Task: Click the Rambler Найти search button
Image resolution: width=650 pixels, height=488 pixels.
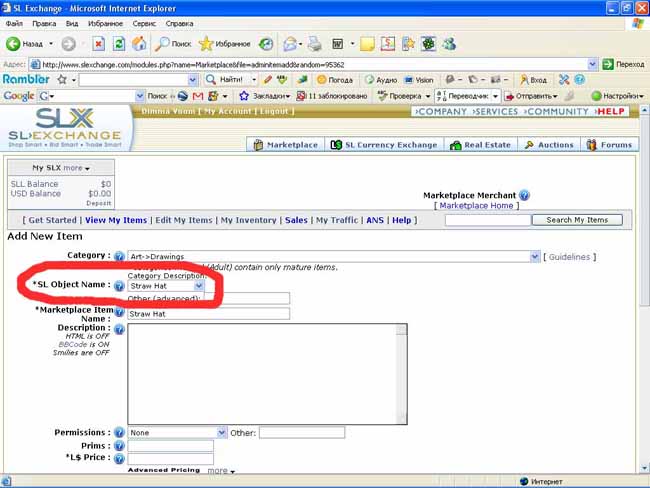Action: pos(224,80)
